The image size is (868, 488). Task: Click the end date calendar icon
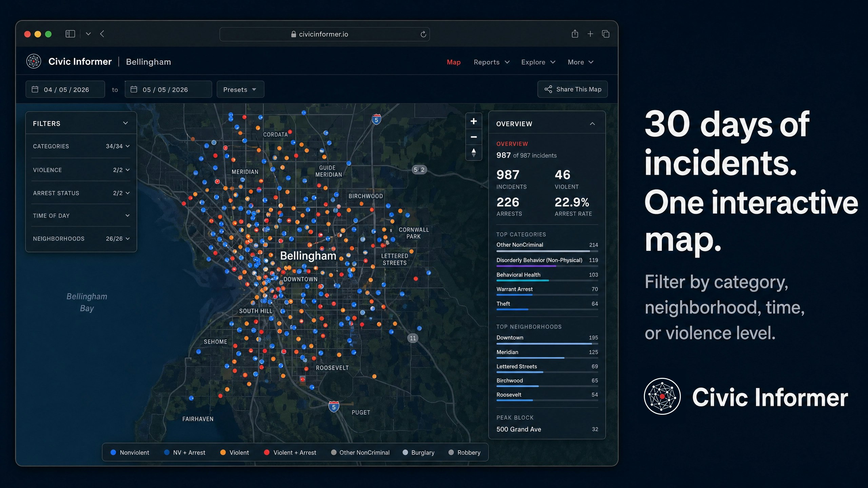click(134, 89)
